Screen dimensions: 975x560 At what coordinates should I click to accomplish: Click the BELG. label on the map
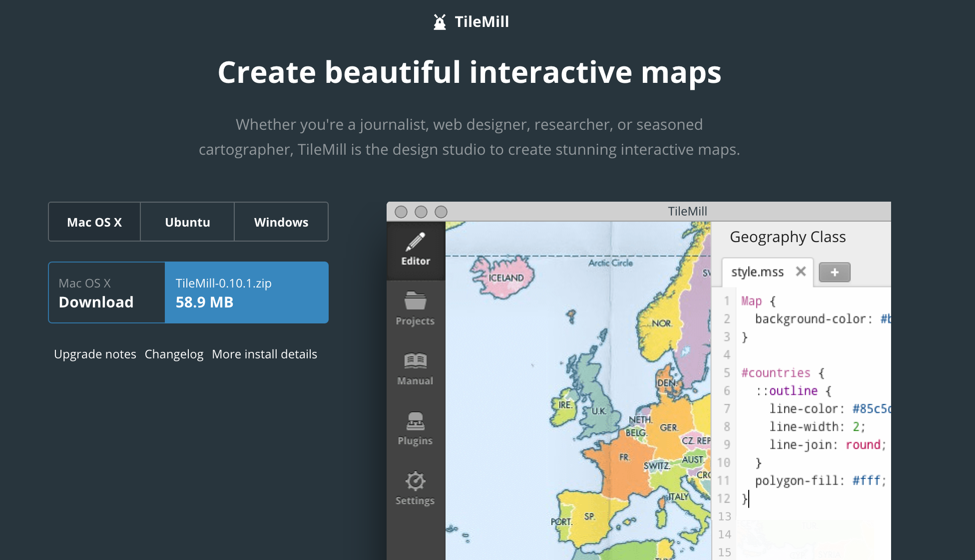636,433
